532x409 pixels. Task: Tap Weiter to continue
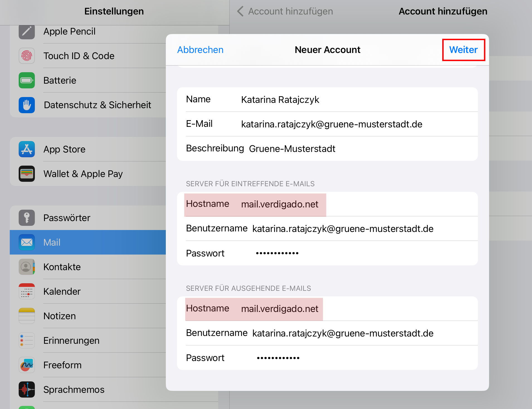point(463,50)
